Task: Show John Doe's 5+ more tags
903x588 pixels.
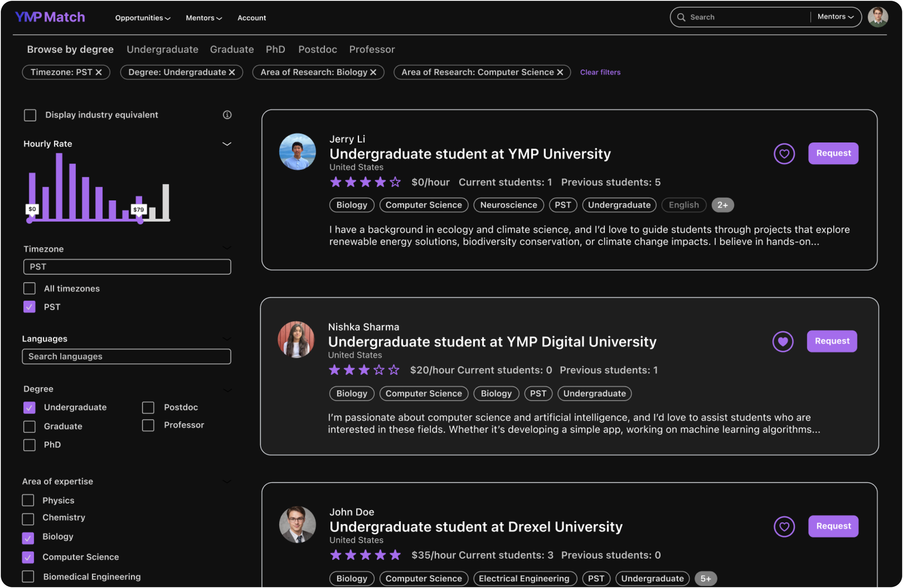Action: coord(705,578)
